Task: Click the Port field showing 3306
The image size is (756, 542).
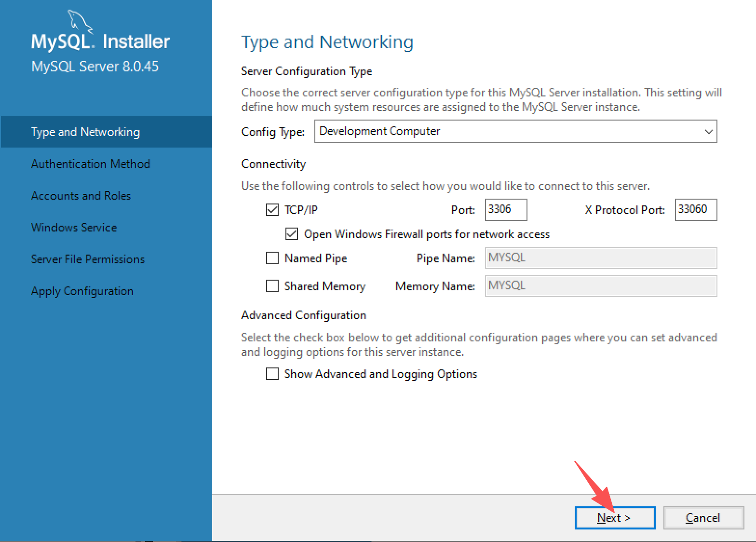Action: point(506,209)
